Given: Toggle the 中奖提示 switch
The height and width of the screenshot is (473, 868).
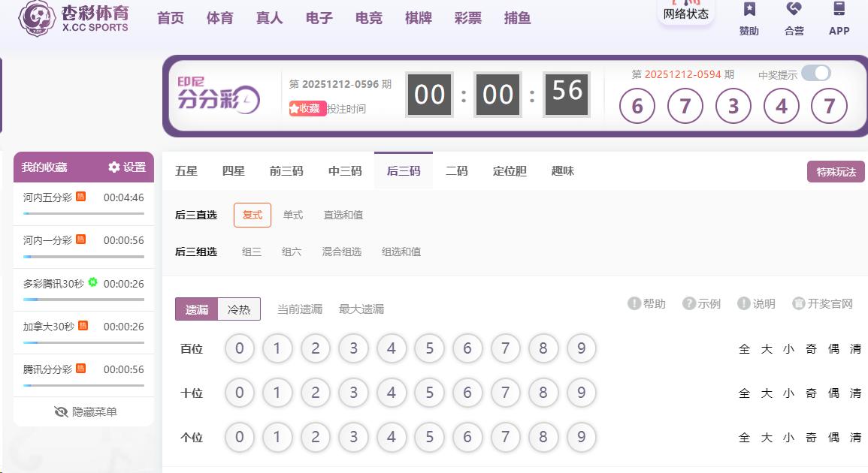Looking at the screenshot, I should point(815,73).
